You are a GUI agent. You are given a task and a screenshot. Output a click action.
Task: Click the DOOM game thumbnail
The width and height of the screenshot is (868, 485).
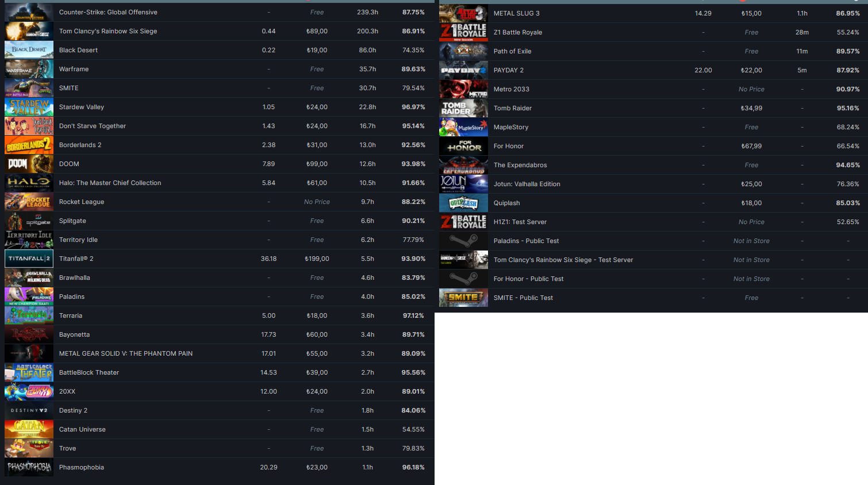pyautogui.click(x=29, y=164)
